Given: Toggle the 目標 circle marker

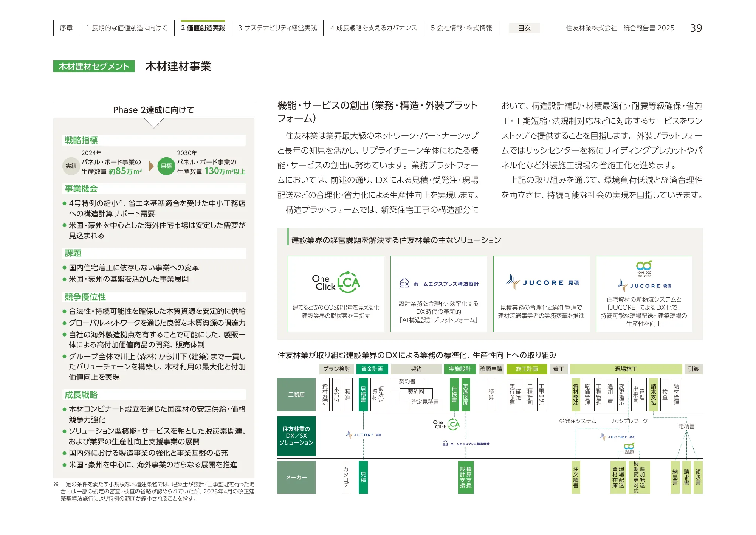Looking at the screenshot, I should pyautogui.click(x=166, y=165).
